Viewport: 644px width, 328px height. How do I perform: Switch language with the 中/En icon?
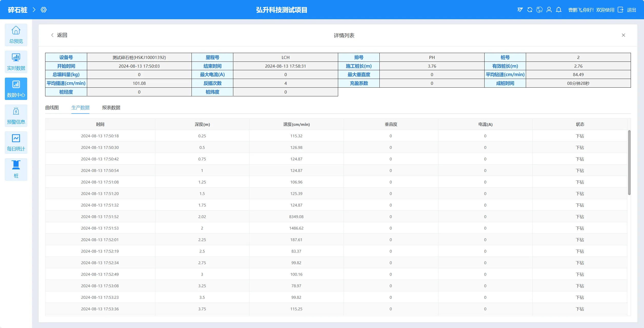click(x=539, y=10)
